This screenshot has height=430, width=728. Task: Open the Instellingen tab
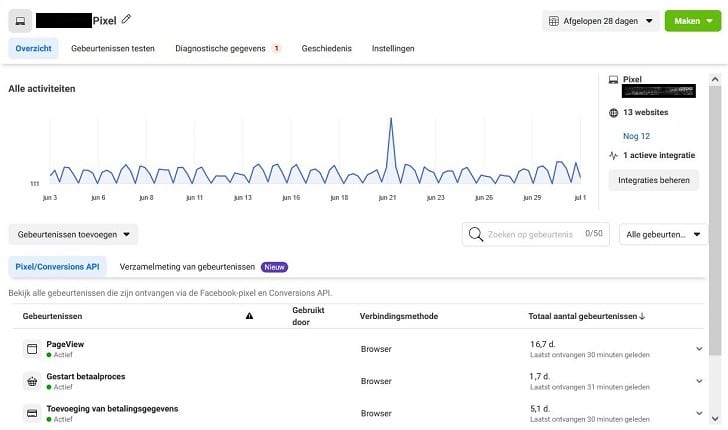tap(393, 48)
